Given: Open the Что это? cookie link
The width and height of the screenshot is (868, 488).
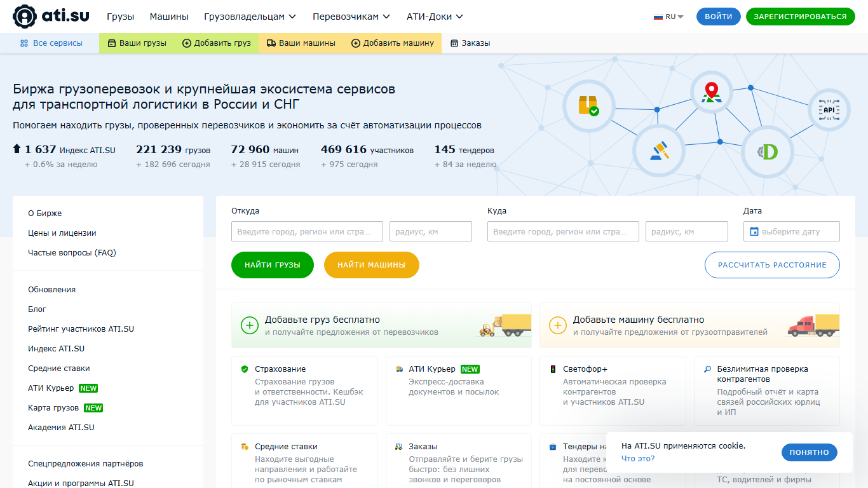Looking at the screenshot, I should 638,459.
